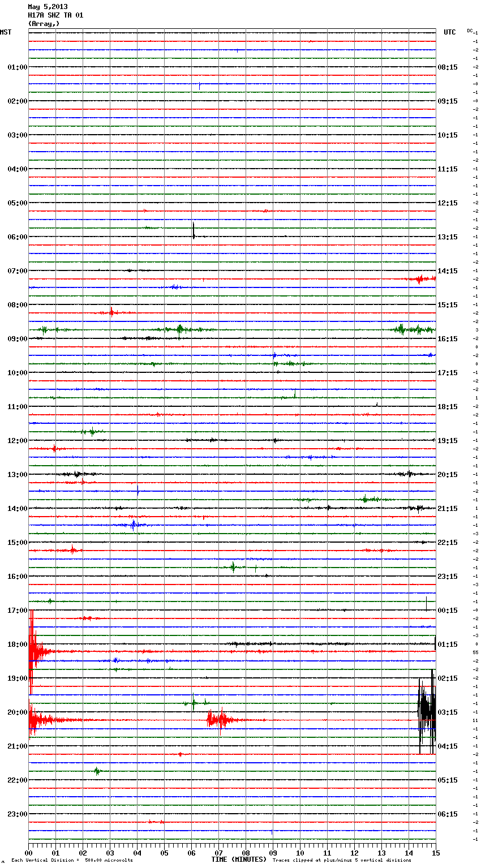
Task: Select the "22:00" MST time label
Action: pos(18,780)
